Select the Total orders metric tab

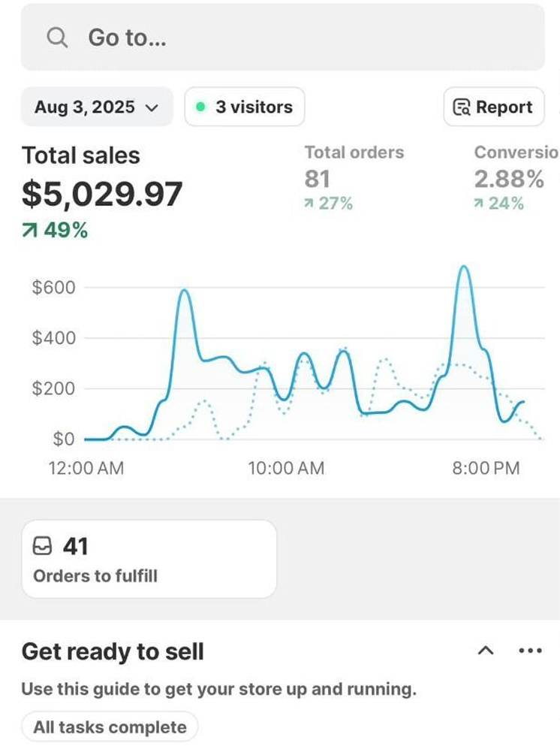(x=354, y=178)
